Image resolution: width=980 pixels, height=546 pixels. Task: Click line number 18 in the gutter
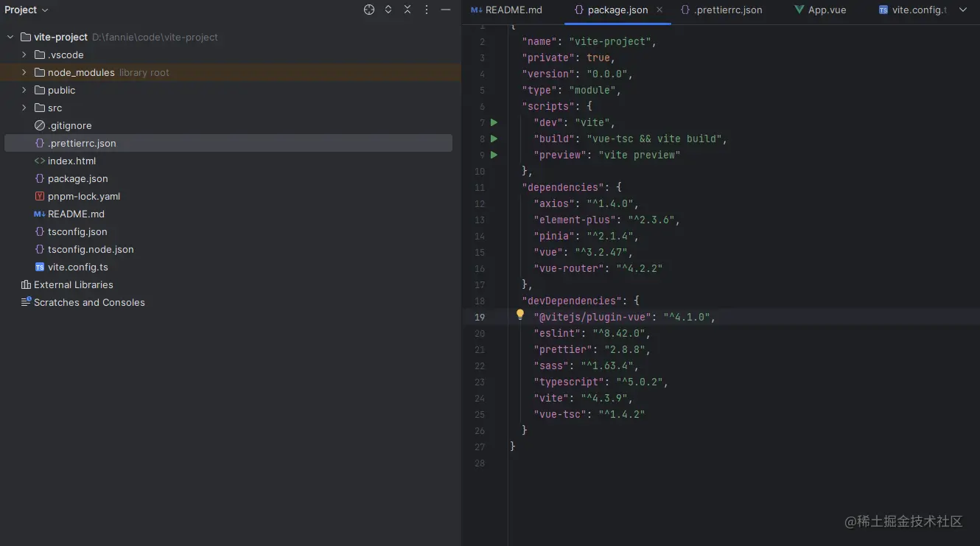480,301
